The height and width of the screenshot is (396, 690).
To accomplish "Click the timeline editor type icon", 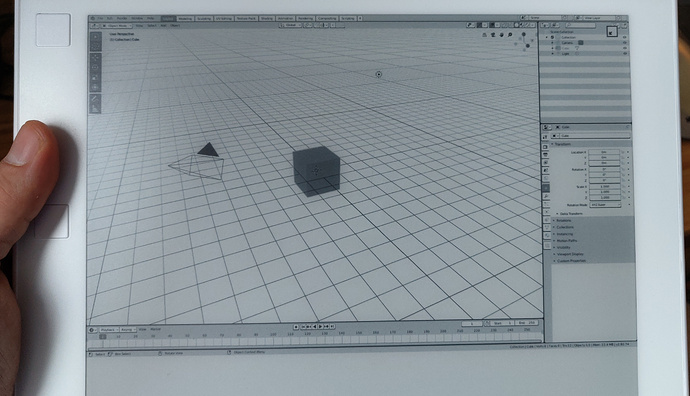I will pyautogui.click(x=93, y=330).
